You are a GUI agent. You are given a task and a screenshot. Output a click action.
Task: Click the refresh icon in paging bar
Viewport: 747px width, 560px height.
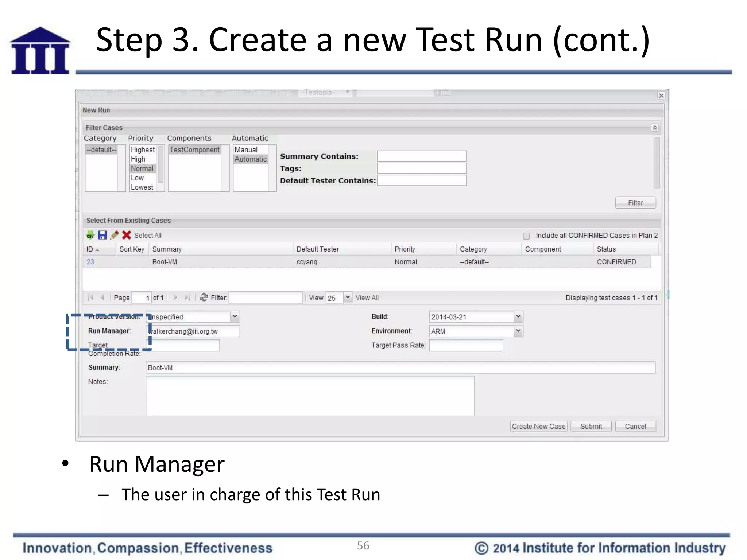pyautogui.click(x=204, y=297)
